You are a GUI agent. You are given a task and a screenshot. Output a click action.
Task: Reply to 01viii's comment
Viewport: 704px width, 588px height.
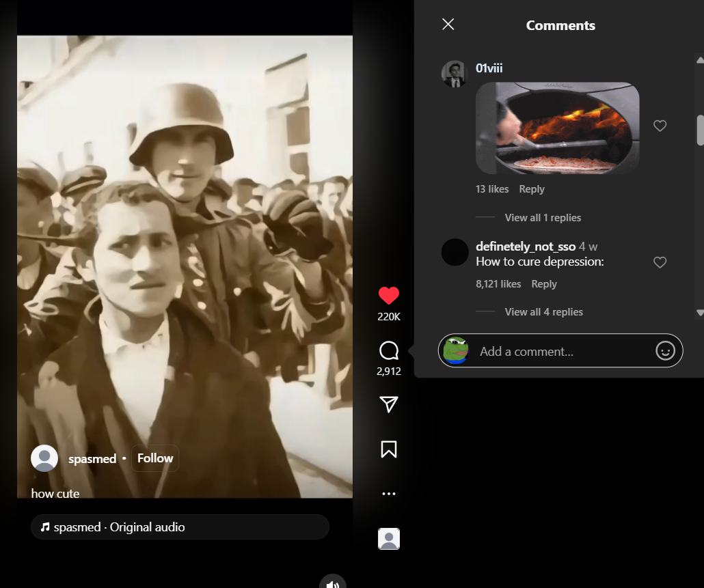(x=532, y=188)
